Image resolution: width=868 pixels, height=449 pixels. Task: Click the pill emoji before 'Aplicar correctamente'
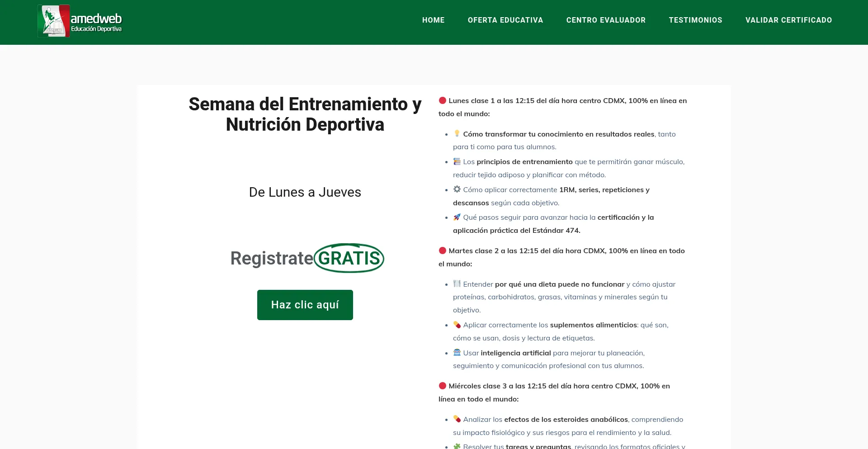[x=457, y=325]
